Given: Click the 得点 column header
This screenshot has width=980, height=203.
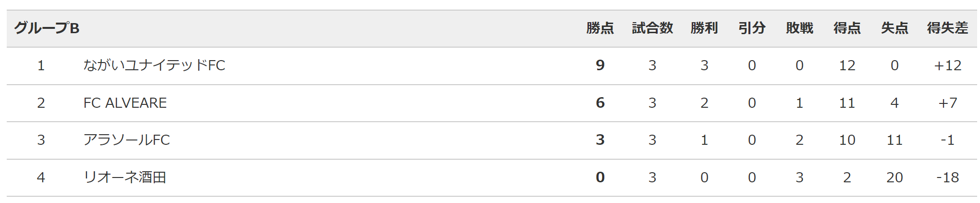Looking at the screenshot, I should click(x=847, y=28).
